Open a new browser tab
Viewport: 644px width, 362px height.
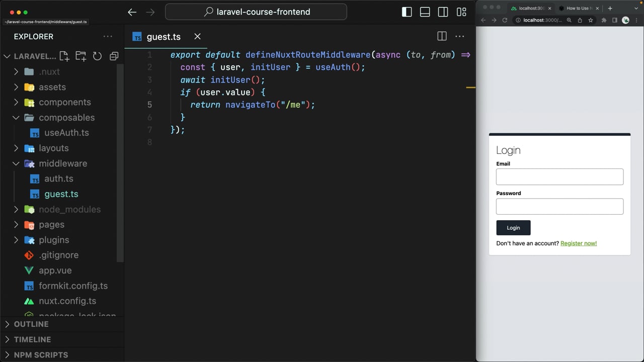610,8
